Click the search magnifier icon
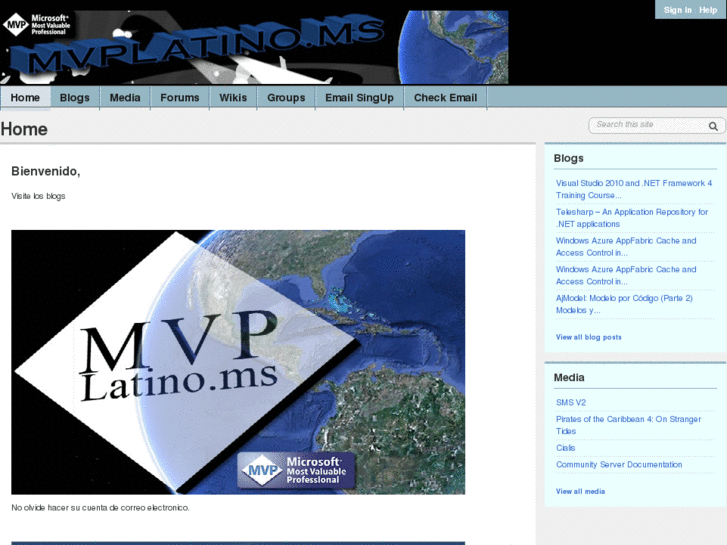Viewport: 727px width, 545px height. click(713, 126)
